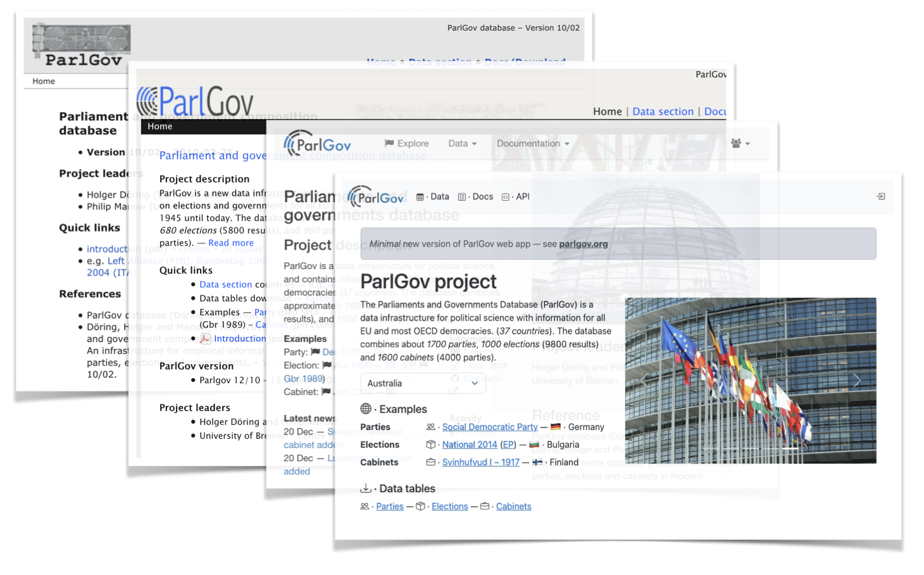Open Explore in the third page navbar
The width and height of the screenshot is (924, 575).
407,144
